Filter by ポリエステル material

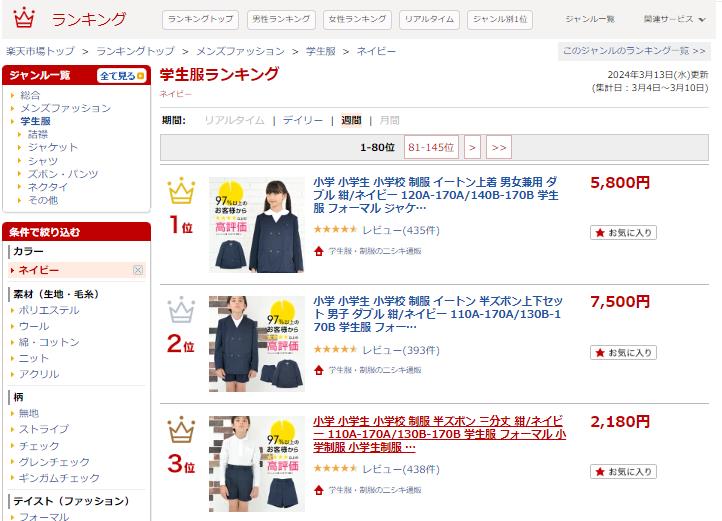(x=49, y=310)
